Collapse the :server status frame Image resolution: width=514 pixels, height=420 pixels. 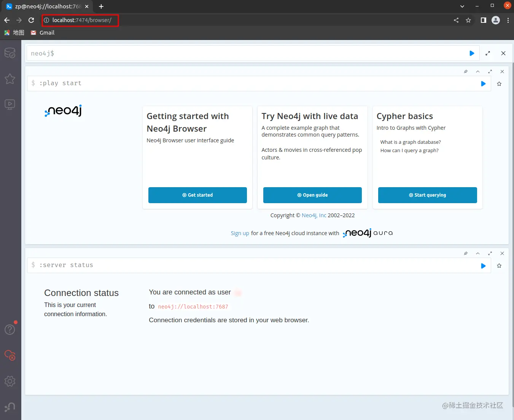[478, 253]
